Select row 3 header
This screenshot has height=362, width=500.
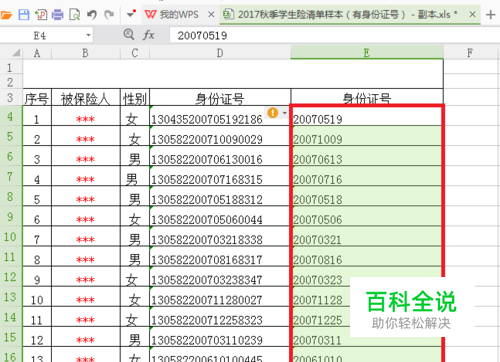pos(10,98)
